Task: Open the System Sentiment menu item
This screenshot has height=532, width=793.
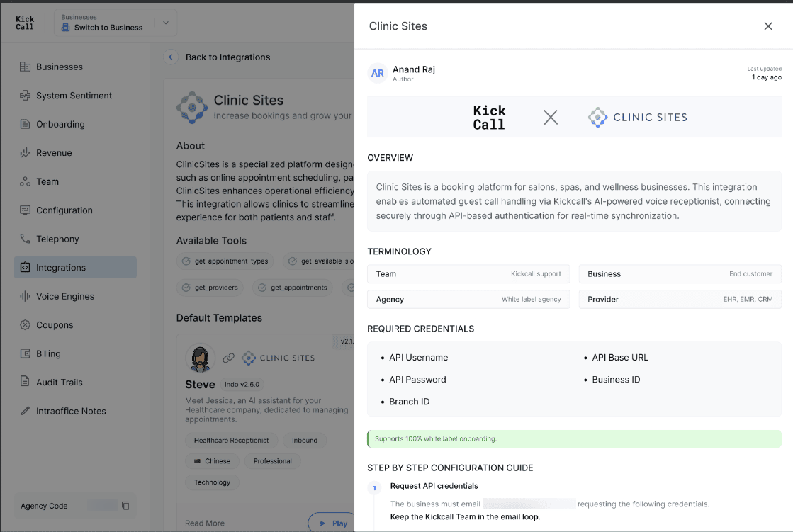Action: [75, 96]
